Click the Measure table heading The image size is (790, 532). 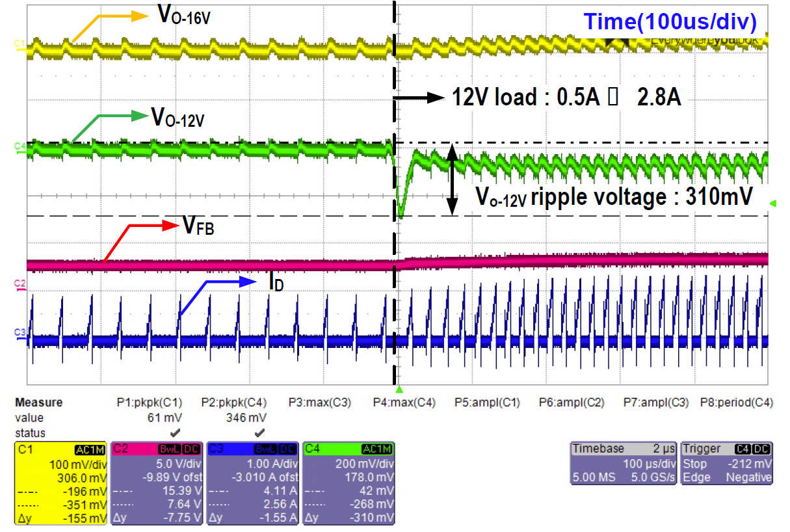click(38, 403)
